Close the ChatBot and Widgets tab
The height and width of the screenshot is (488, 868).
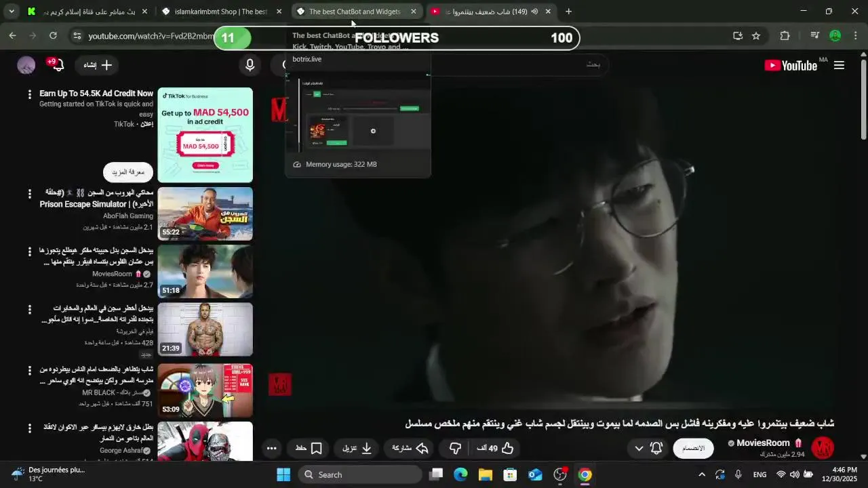coord(414,12)
